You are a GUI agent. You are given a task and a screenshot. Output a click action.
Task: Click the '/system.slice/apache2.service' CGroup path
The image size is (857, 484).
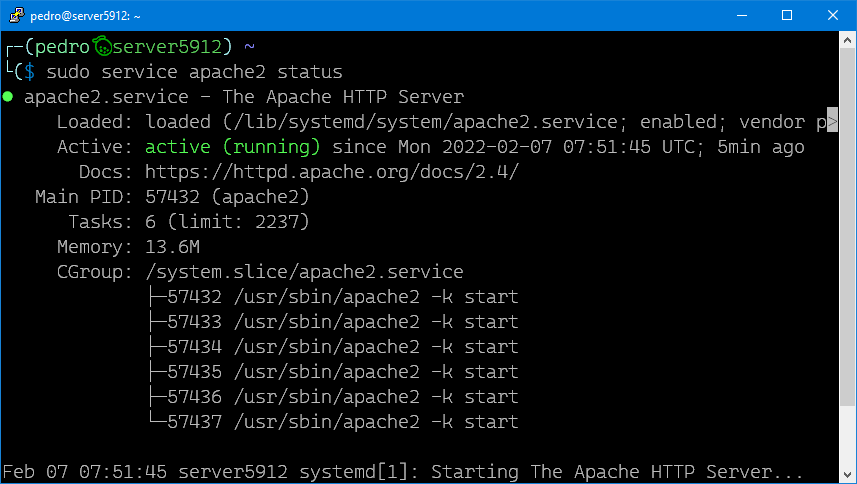click(x=304, y=272)
